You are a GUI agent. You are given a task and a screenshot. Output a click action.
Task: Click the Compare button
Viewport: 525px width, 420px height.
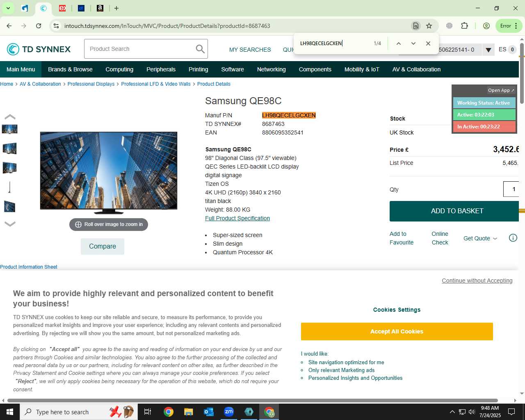pyautogui.click(x=103, y=246)
